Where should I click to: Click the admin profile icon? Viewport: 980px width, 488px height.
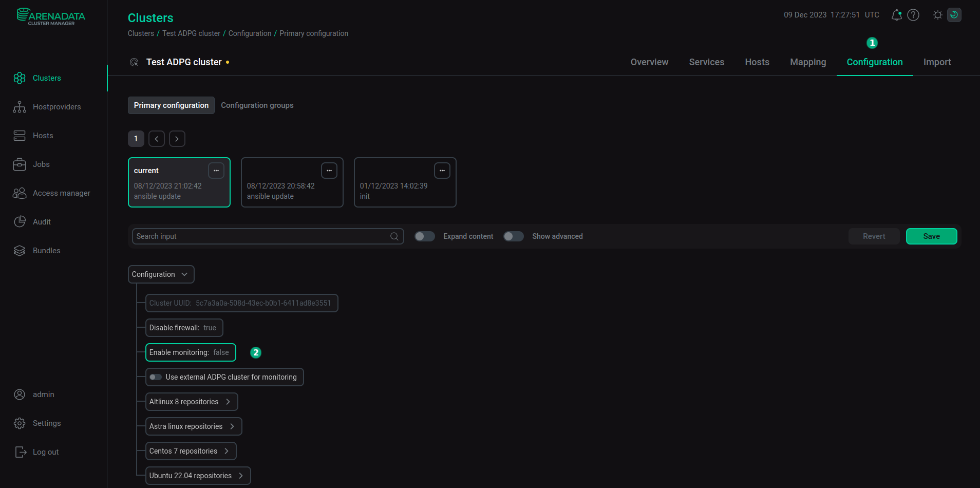(x=20, y=395)
